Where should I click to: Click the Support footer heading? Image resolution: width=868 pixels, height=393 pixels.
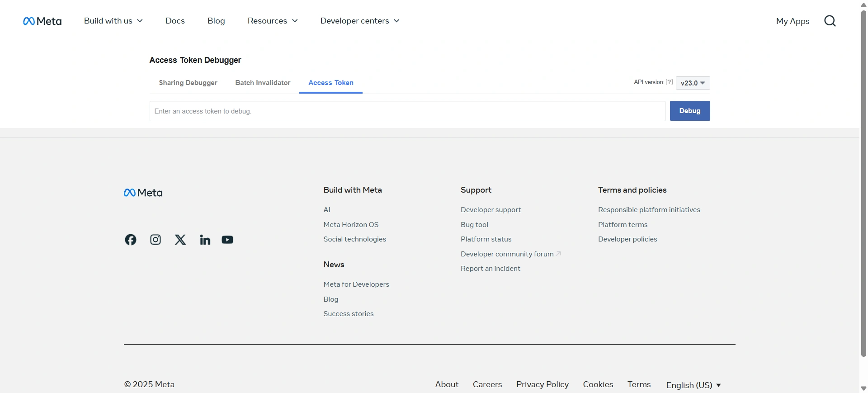point(476,190)
